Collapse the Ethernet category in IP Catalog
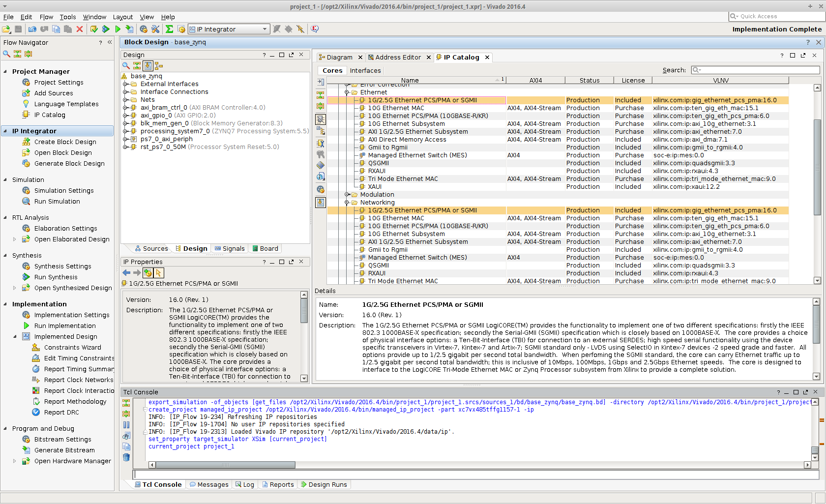Image resolution: width=826 pixels, height=504 pixels. click(347, 92)
